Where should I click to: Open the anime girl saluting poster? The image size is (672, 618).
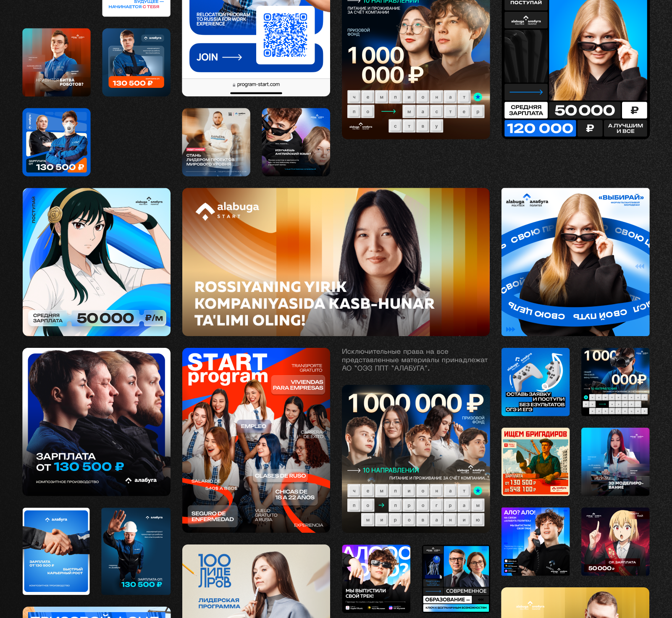pos(97,262)
